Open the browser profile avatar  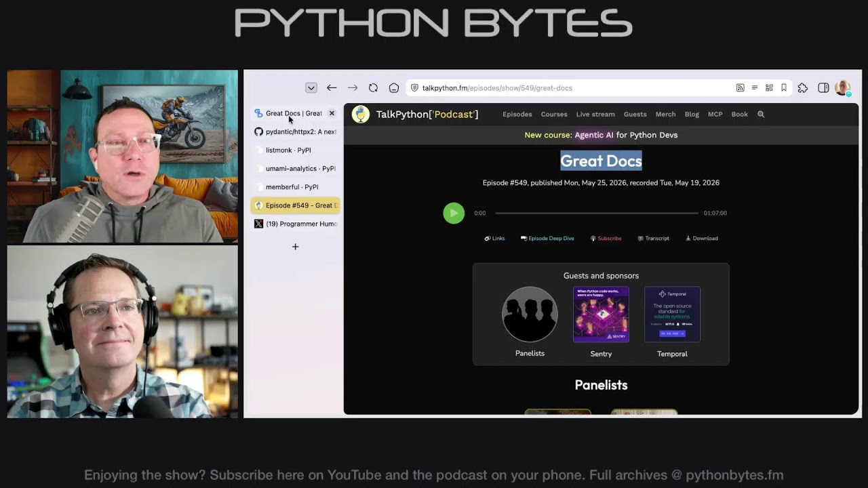[843, 87]
